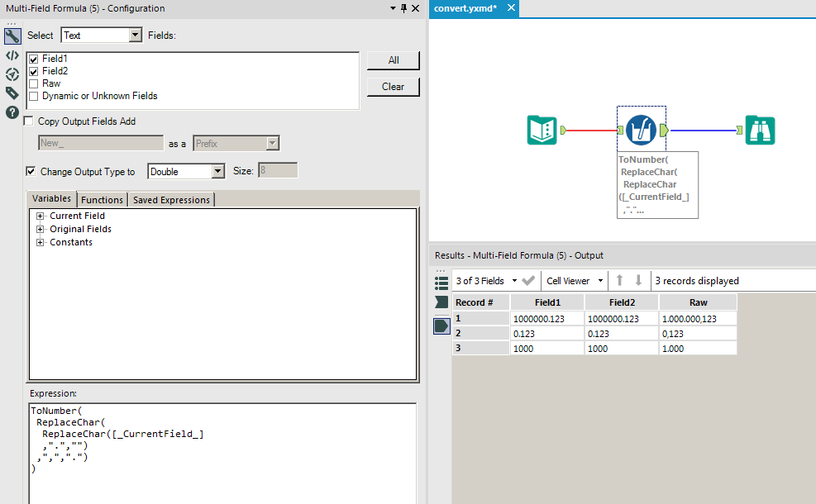Click the All button
The height and width of the screenshot is (504, 816).
click(393, 59)
